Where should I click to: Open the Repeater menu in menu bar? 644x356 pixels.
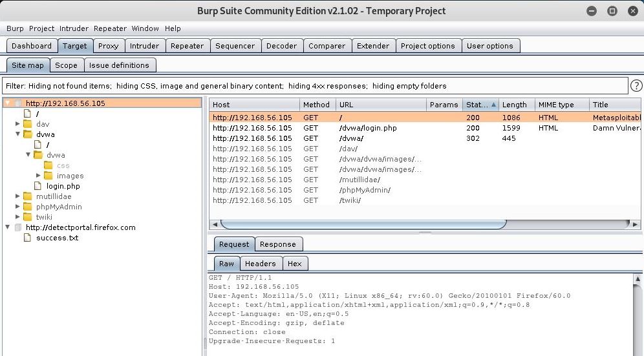click(x=110, y=28)
